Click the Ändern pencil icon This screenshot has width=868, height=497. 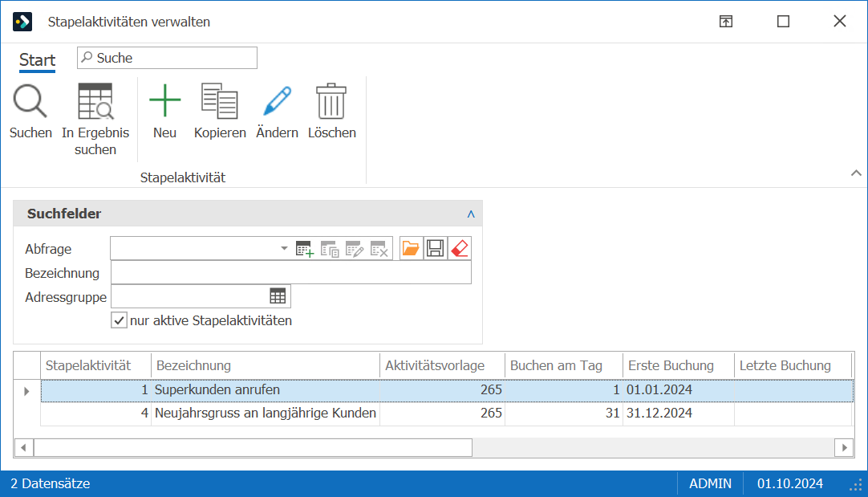(277, 101)
